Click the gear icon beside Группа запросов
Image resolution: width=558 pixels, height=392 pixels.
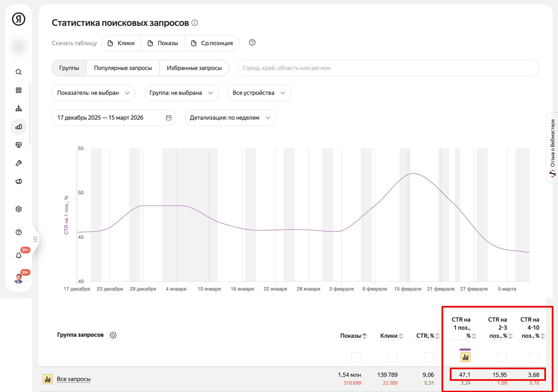click(x=113, y=335)
